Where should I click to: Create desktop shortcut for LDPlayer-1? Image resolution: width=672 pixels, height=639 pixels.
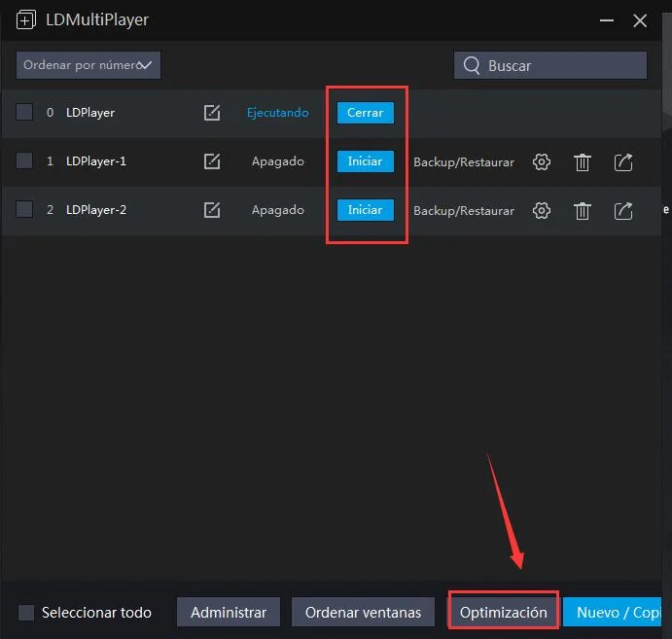(623, 162)
